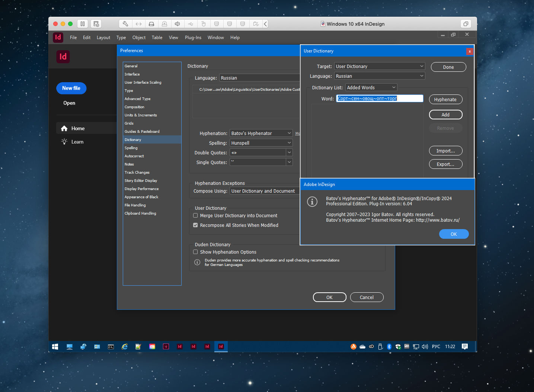Open the Windows Start menu
The width and height of the screenshot is (534, 392).
click(55, 347)
